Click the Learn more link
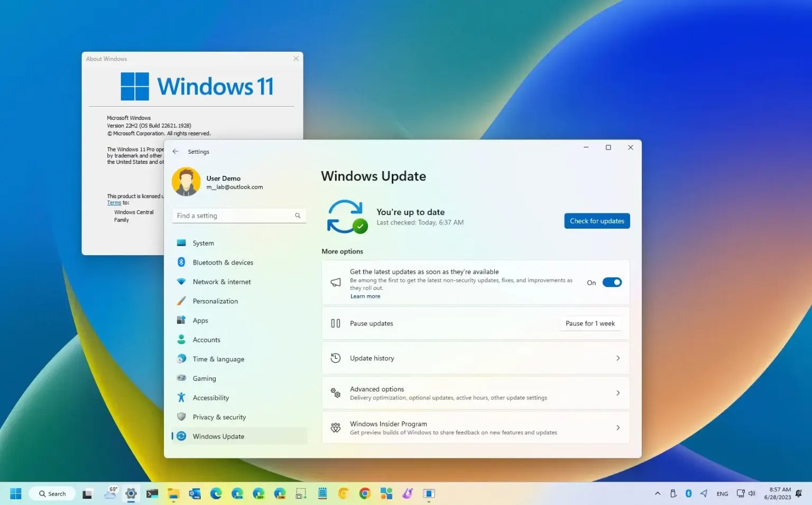 click(x=365, y=296)
